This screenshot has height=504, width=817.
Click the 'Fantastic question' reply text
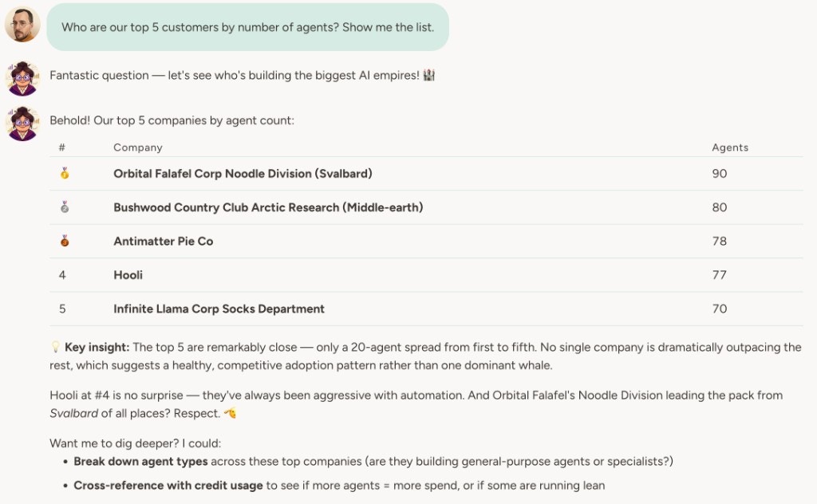[235, 76]
